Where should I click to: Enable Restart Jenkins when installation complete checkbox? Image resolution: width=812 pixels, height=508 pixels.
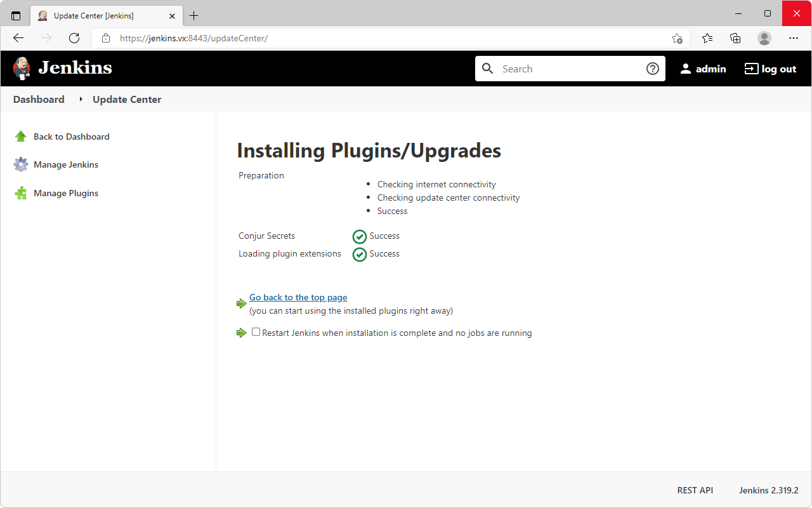coord(256,332)
